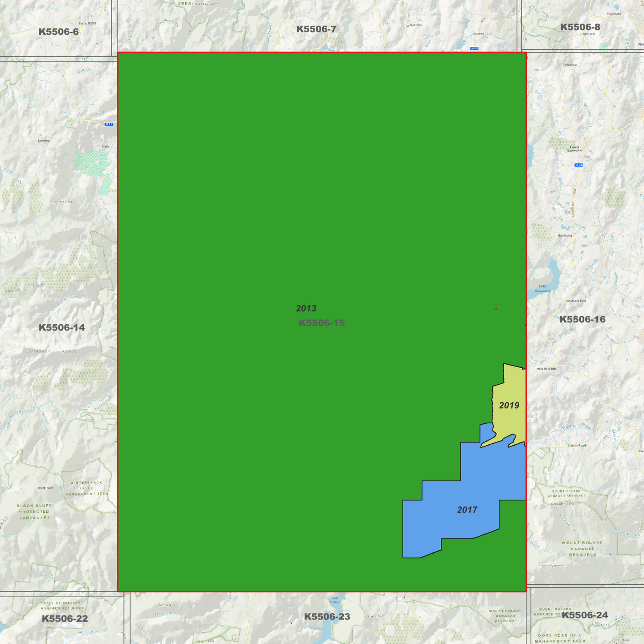Select the K5506-8 map tile label

[580, 27]
